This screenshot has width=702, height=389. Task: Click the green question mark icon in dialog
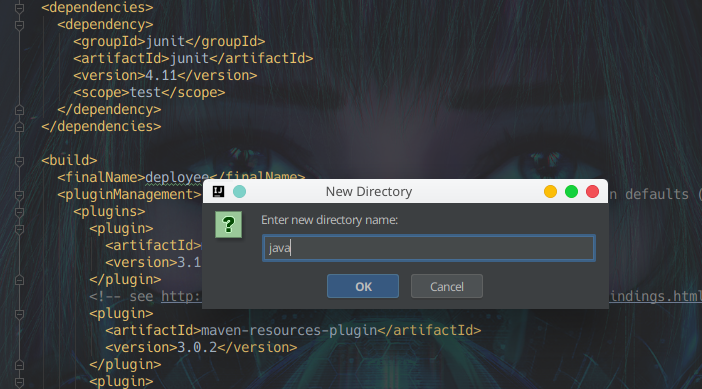pos(228,225)
